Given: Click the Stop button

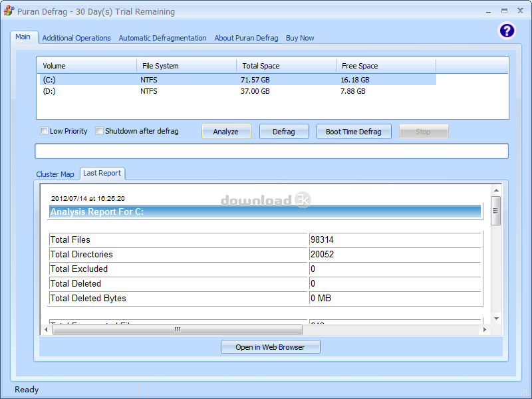Looking at the screenshot, I should [424, 132].
